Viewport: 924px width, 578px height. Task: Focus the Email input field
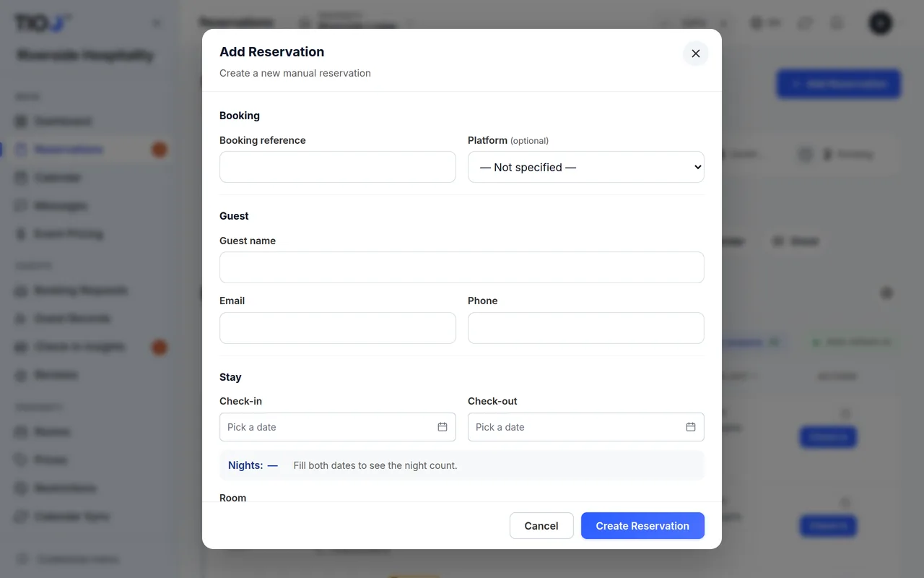pyautogui.click(x=338, y=328)
